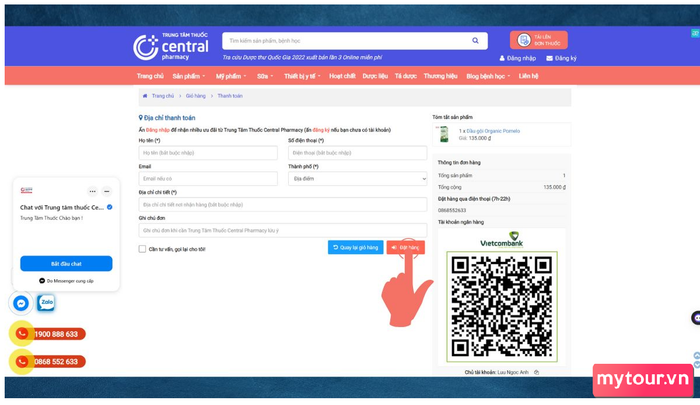Focus the Email input field
The width and height of the screenshot is (700, 405).
[x=208, y=179]
